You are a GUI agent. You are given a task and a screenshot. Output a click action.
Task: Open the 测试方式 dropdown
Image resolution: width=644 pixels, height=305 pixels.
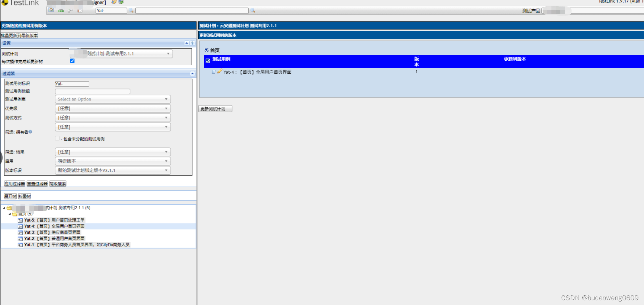coord(113,118)
